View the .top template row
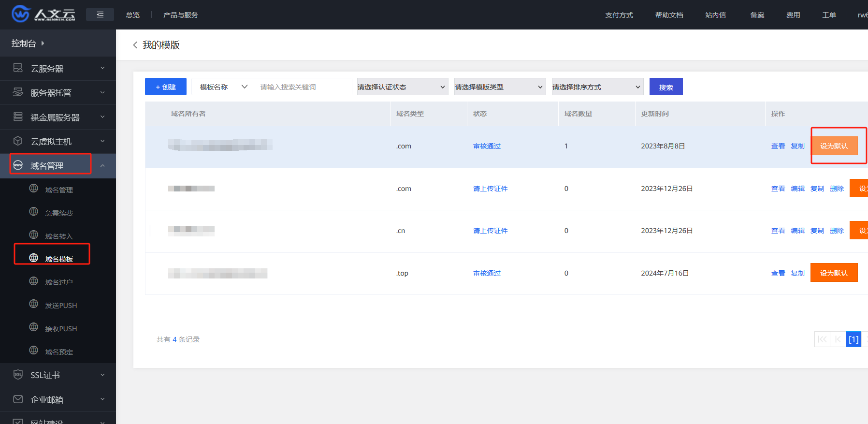Image resolution: width=868 pixels, height=424 pixels. coord(778,273)
